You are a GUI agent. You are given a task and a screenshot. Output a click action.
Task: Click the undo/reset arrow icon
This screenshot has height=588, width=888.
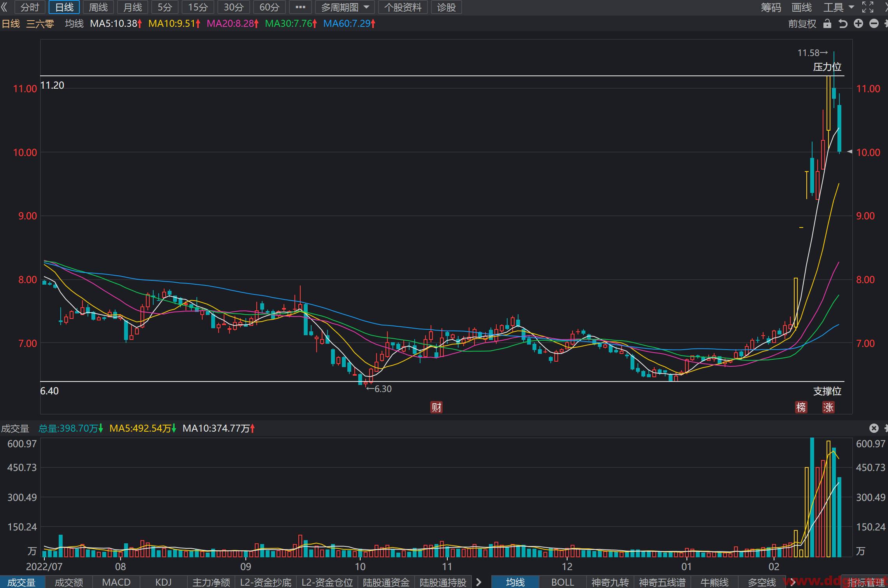point(843,24)
